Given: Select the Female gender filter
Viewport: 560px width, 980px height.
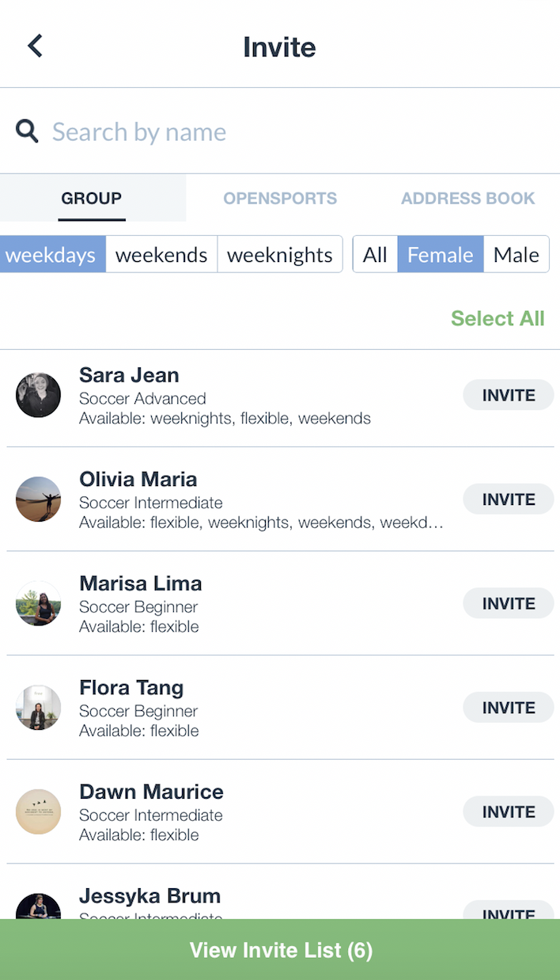Looking at the screenshot, I should tap(440, 255).
